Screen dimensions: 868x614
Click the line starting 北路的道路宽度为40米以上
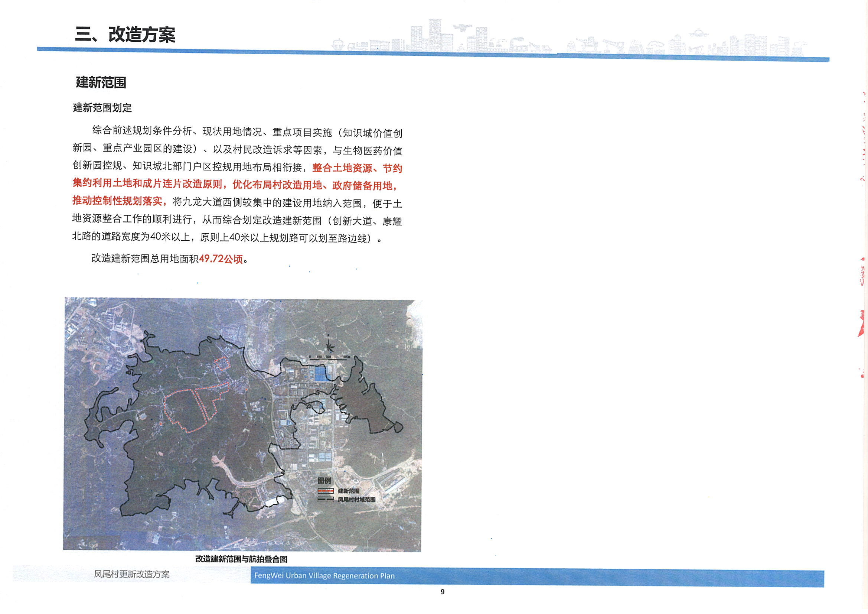228,237
